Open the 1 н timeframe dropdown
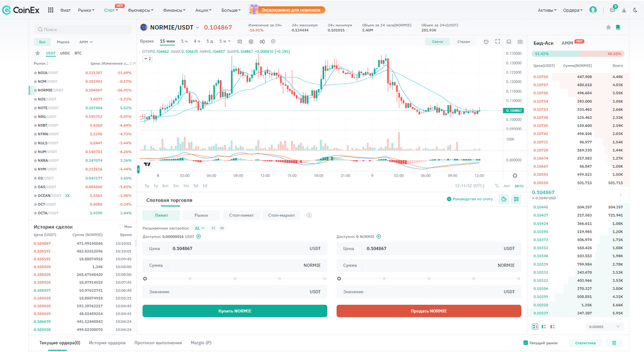 pyautogui.click(x=225, y=41)
